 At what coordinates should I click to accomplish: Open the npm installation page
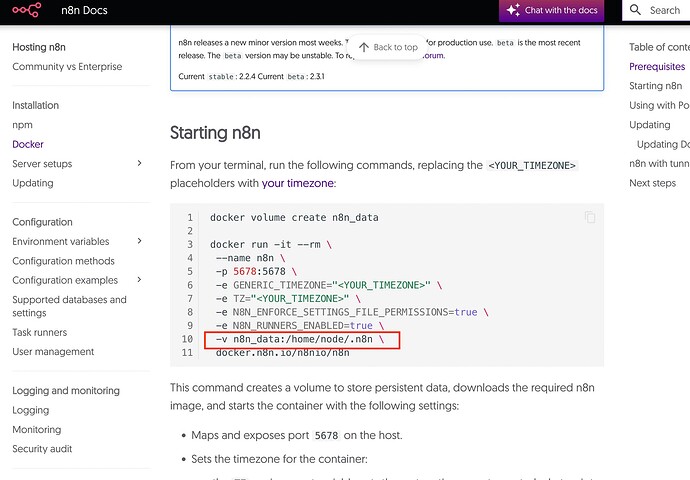(x=23, y=125)
